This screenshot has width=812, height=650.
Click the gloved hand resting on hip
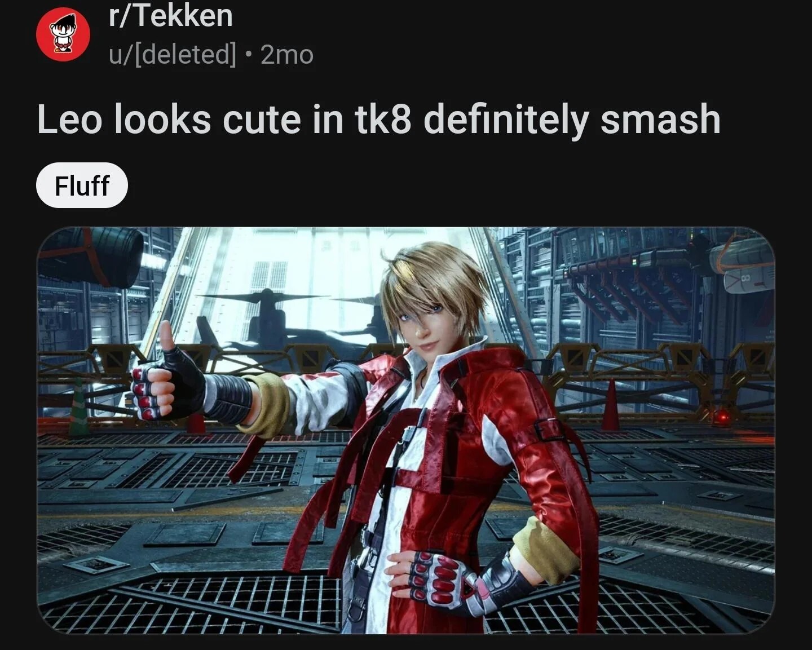point(439,576)
